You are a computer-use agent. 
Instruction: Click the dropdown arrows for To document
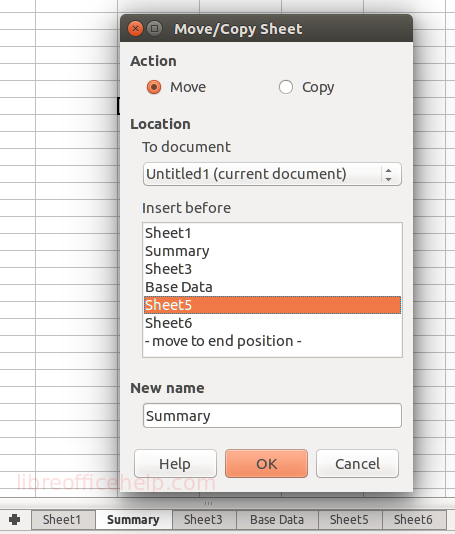[x=389, y=174]
